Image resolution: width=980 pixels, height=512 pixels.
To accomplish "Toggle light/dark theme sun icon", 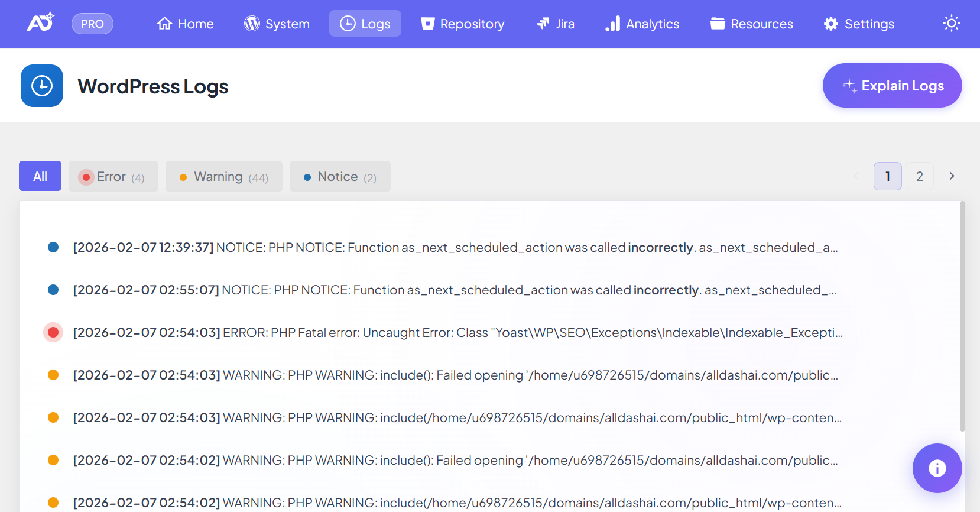I will click(x=951, y=24).
